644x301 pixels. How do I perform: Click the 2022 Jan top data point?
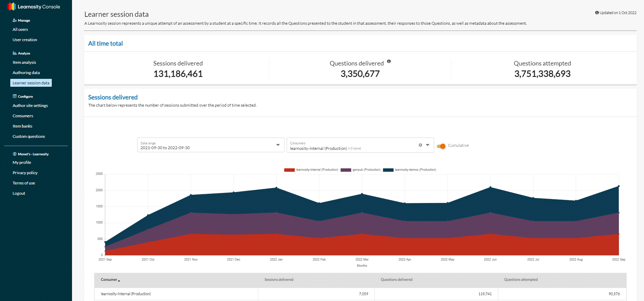(276, 188)
